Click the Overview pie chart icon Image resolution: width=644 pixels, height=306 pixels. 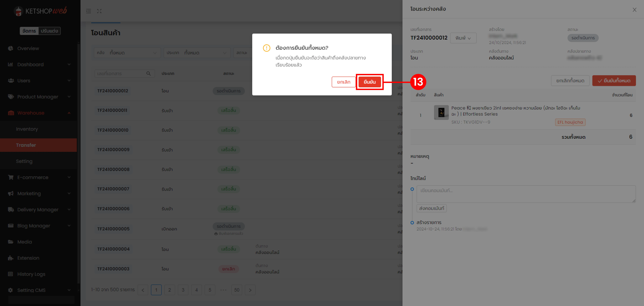tap(10, 48)
